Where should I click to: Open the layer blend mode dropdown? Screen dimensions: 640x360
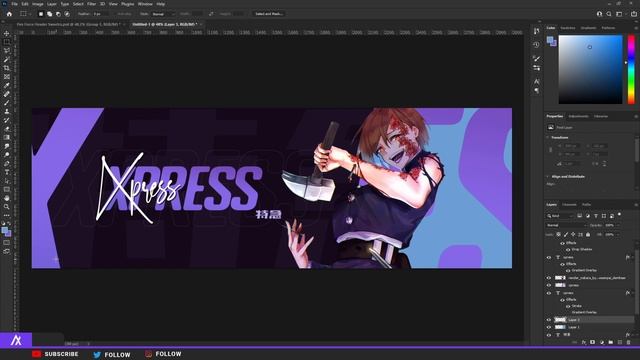click(567, 225)
